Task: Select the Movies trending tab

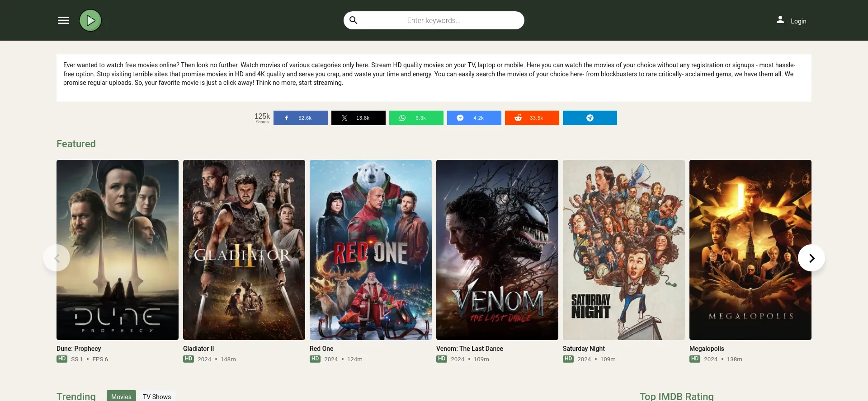Action: 121,396
